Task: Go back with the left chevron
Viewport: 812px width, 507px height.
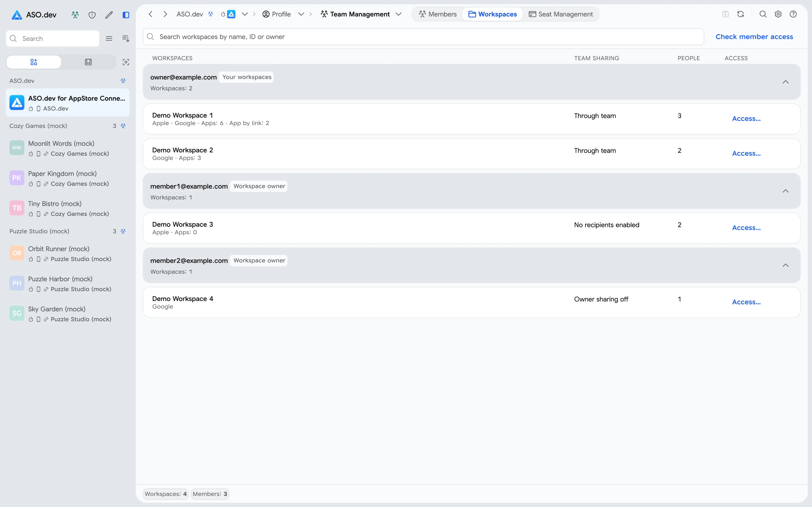Action: point(150,14)
